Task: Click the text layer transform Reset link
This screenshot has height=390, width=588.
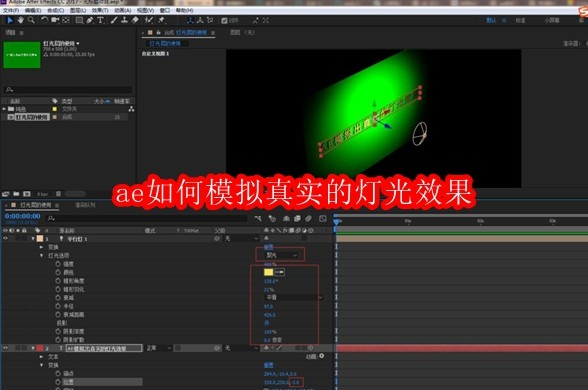Action: [x=268, y=365]
